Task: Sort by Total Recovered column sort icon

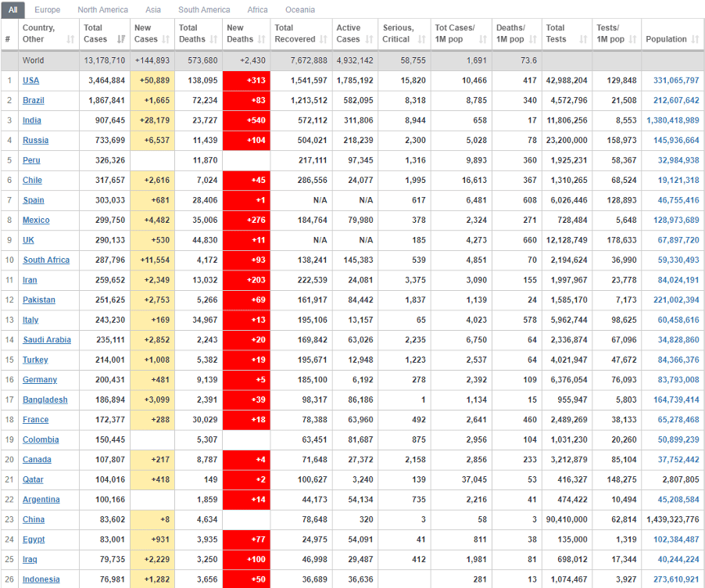Action: pyautogui.click(x=324, y=40)
